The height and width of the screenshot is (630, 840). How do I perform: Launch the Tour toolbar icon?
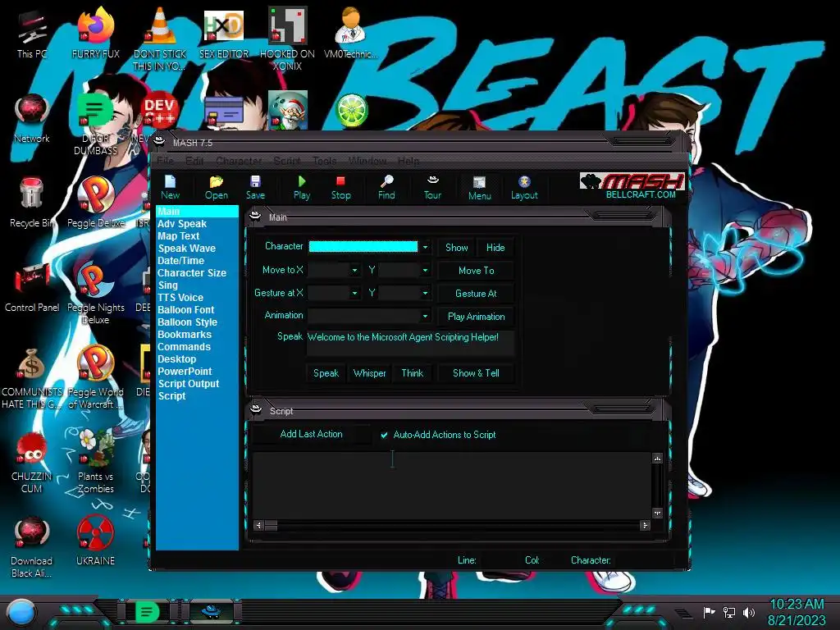tap(432, 188)
